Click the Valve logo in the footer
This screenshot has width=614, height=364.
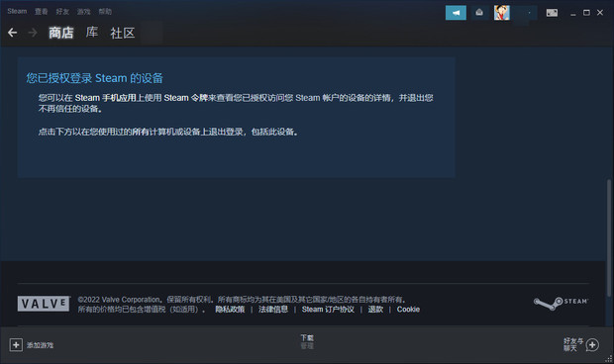coord(44,304)
